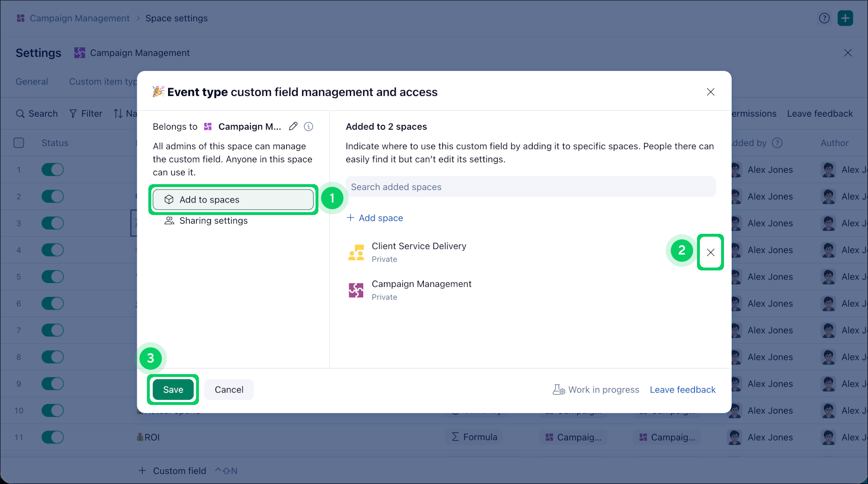
Task: Click Alex Jones Added by name in row 6
Action: click(x=770, y=304)
